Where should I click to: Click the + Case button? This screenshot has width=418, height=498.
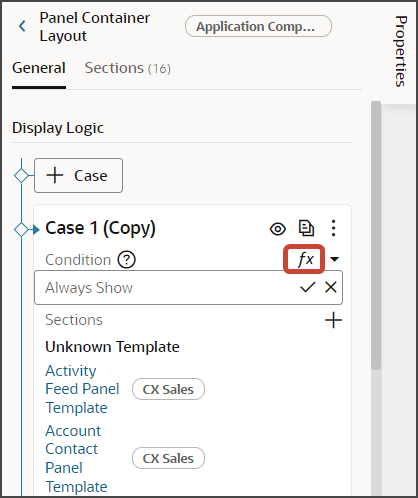click(78, 176)
